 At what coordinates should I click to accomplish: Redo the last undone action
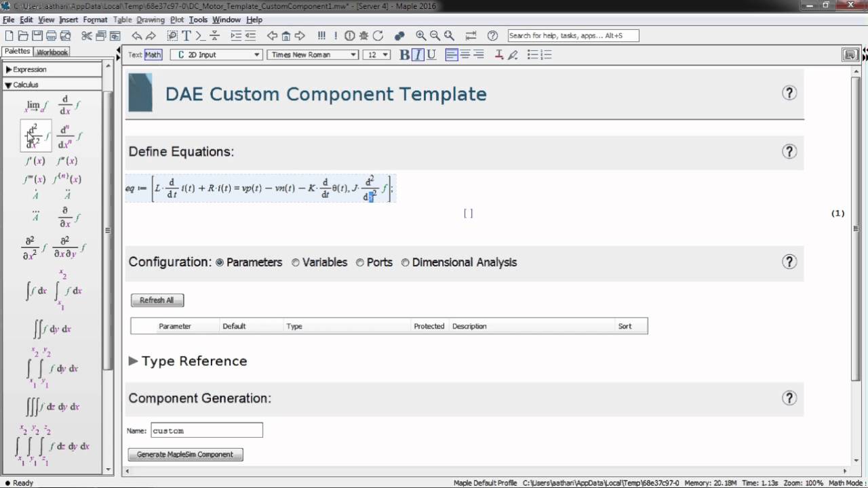pos(151,36)
